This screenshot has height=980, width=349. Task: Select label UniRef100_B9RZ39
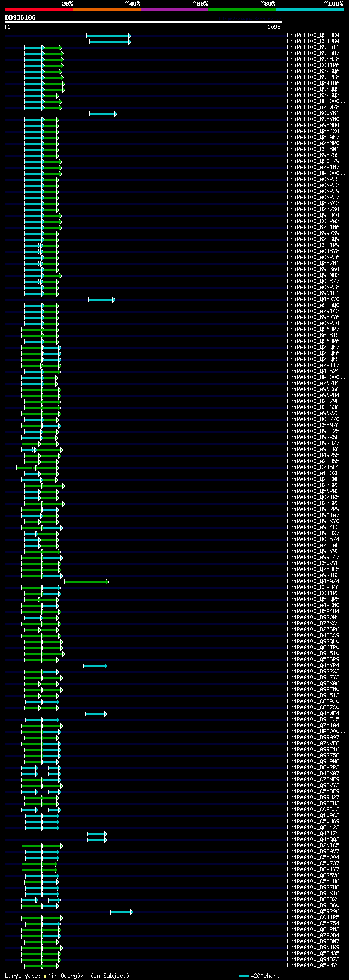(x=313, y=234)
